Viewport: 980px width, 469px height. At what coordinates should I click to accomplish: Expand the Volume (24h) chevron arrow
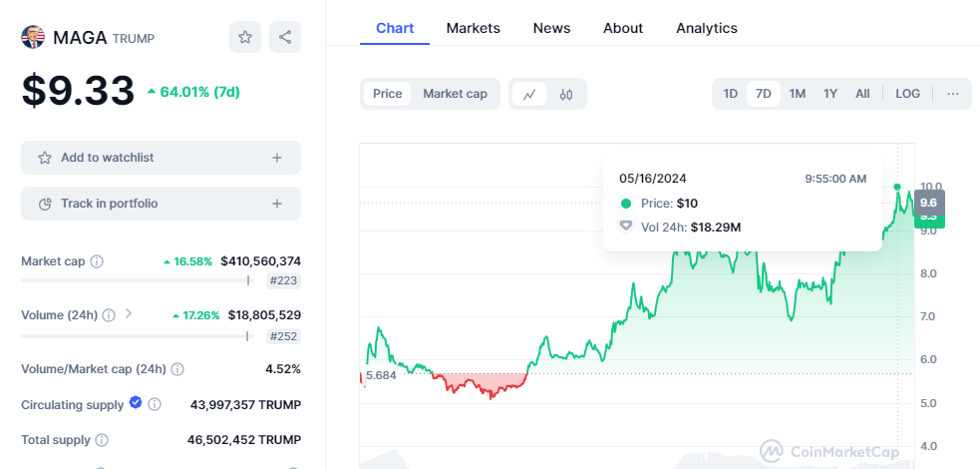point(129,314)
